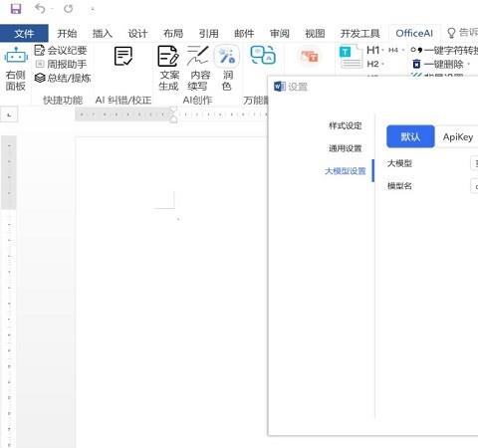478x448 pixels.
Task: Switch to the 开始 ribbon tab
Action: coord(67,33)
